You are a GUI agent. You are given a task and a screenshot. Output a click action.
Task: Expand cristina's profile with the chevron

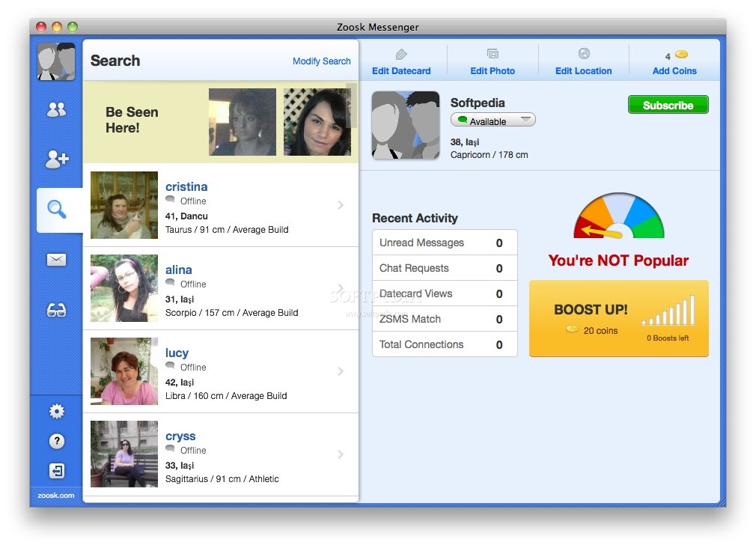coord(341,205)
